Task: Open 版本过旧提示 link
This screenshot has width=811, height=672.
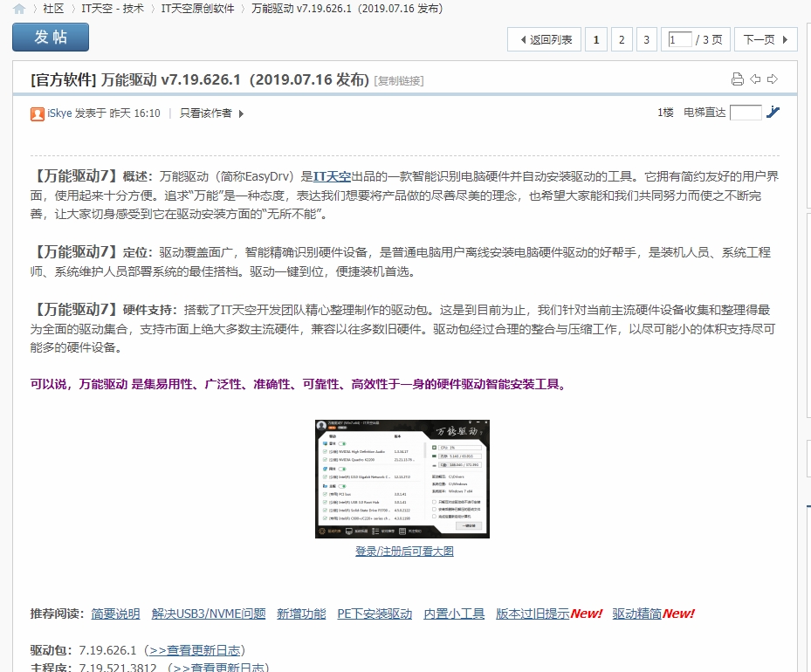Action: click(533, 614)
